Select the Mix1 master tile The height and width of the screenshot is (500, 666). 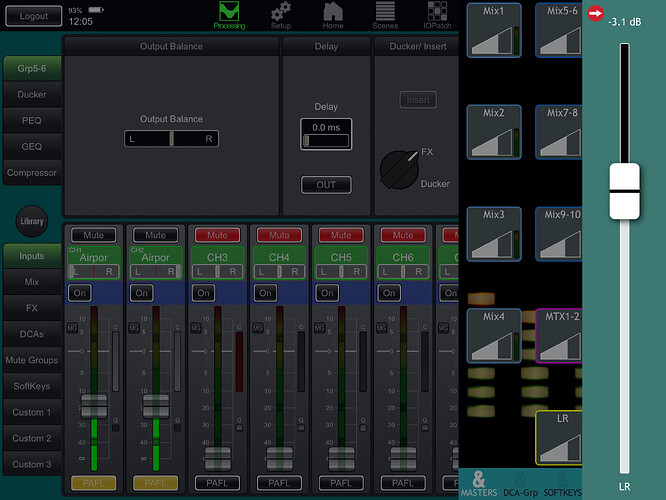pyautogui.click(x=494, y=30)
